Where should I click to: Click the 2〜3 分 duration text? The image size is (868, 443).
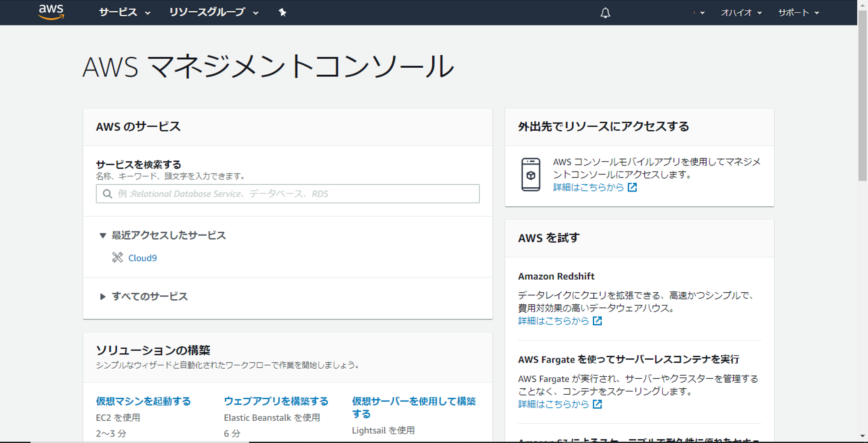click(111, 433)
